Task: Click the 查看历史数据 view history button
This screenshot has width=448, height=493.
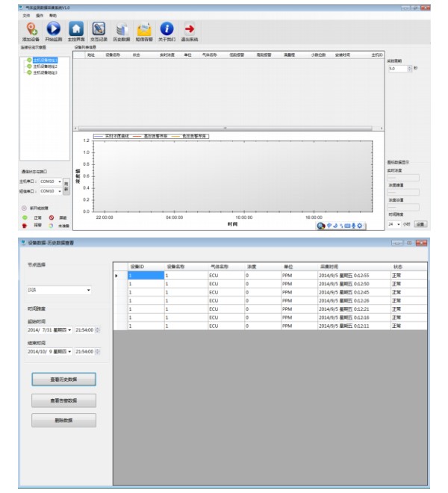Action: click(x=63, y=379)
